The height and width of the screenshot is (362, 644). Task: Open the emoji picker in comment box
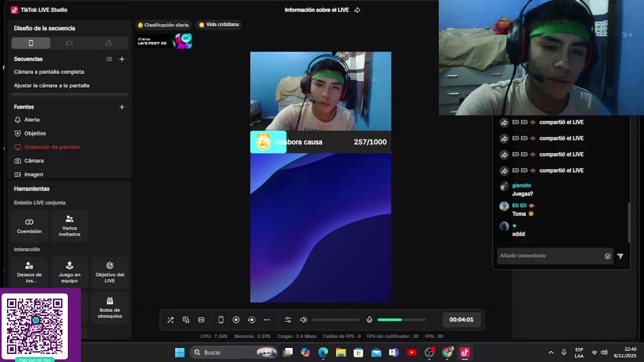pos(608,256)
